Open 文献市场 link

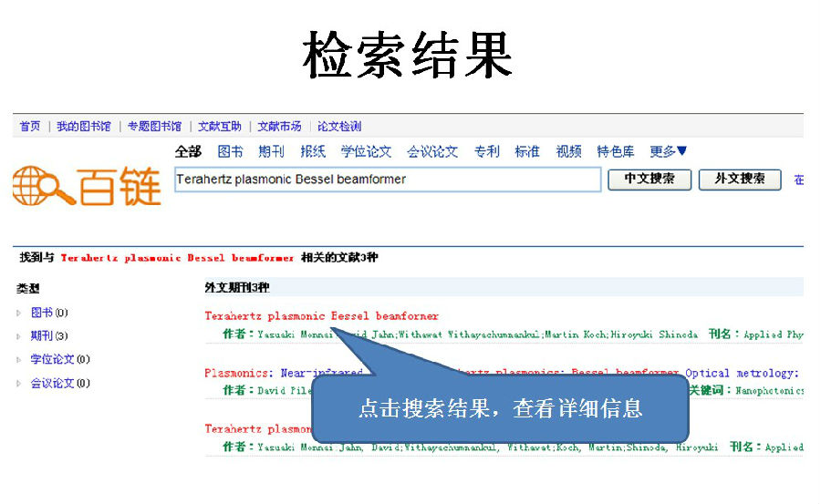(x=279, y=126)
